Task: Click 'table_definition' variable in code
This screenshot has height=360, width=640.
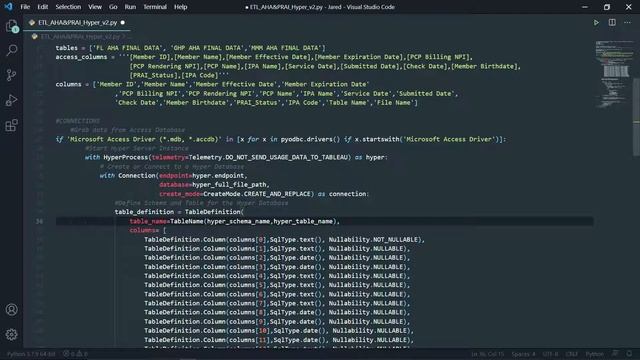Action: [x=144, y=212]
